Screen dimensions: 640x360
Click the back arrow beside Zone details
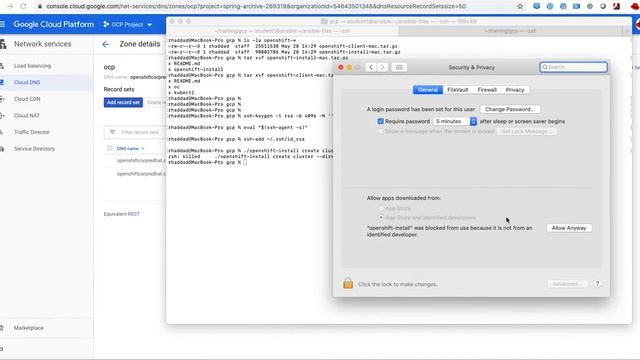click(x=106, y=44)
